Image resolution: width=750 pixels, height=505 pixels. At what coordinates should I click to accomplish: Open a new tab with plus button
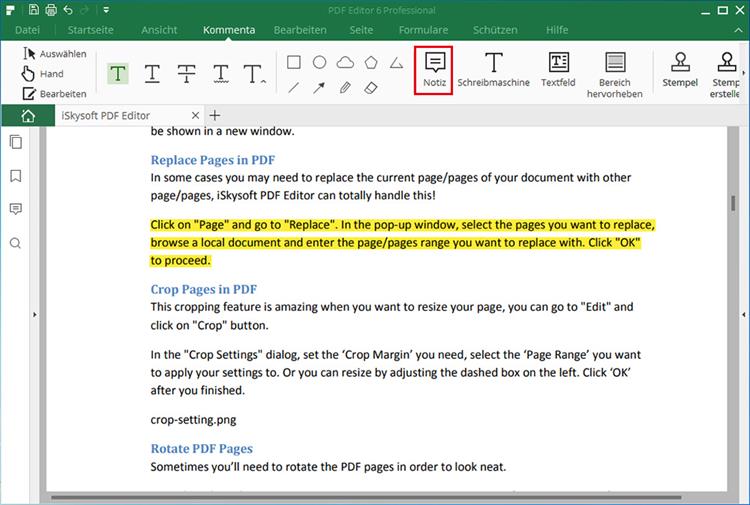click(215, 115)
